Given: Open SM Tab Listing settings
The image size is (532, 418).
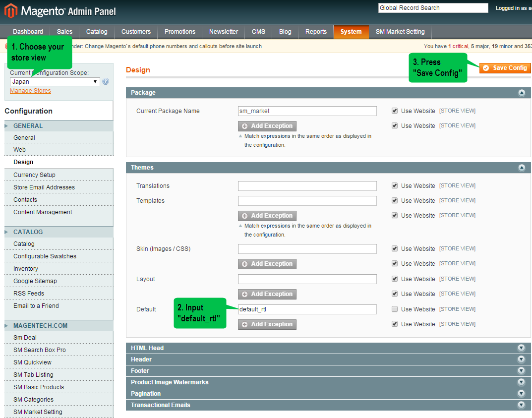Looking at the screenshot, I should point(59,374).
